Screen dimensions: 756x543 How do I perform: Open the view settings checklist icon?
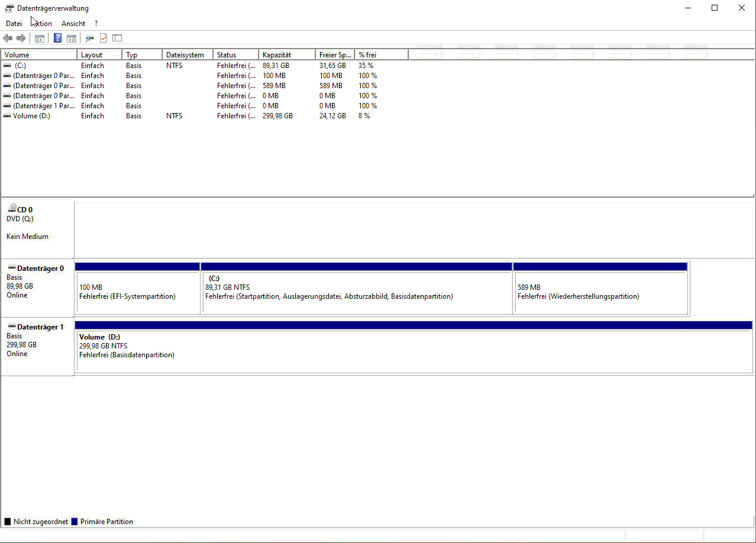tap(117, 38)
